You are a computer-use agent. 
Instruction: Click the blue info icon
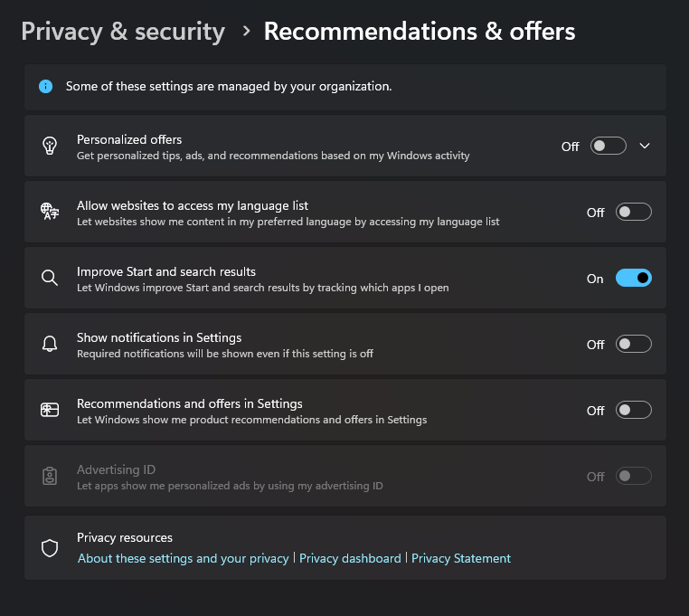click(x=46, y=86)
